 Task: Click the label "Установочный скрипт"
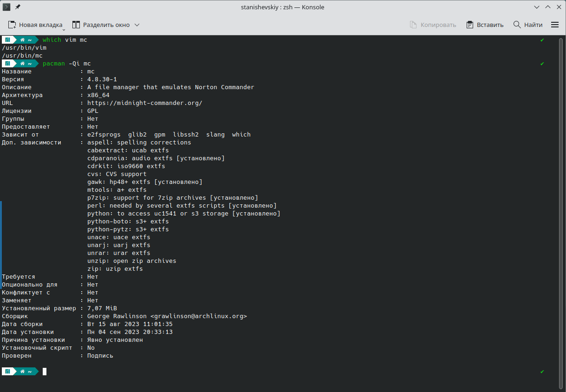tap(37, 348)
